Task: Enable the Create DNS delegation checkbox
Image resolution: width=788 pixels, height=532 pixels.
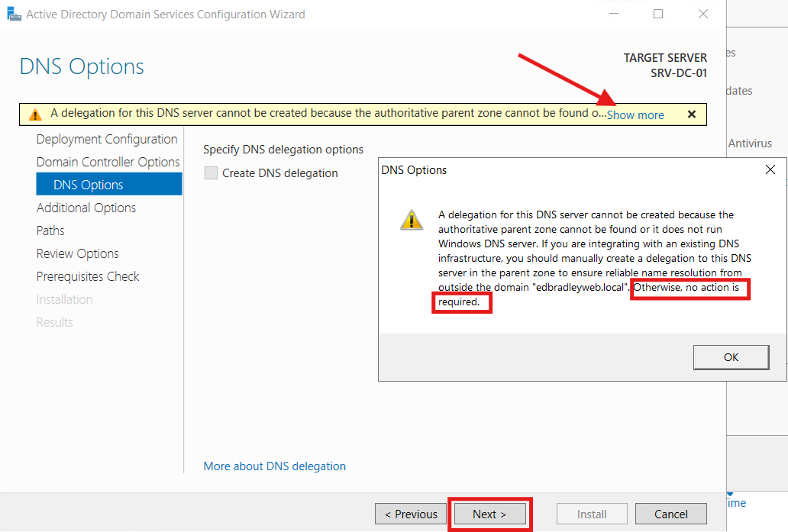Action: click(211, 173)
